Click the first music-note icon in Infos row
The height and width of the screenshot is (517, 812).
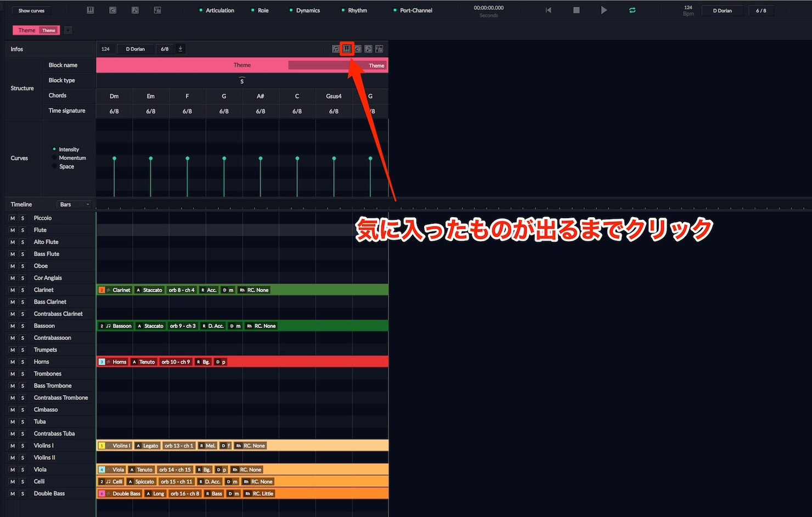[336, 49]
